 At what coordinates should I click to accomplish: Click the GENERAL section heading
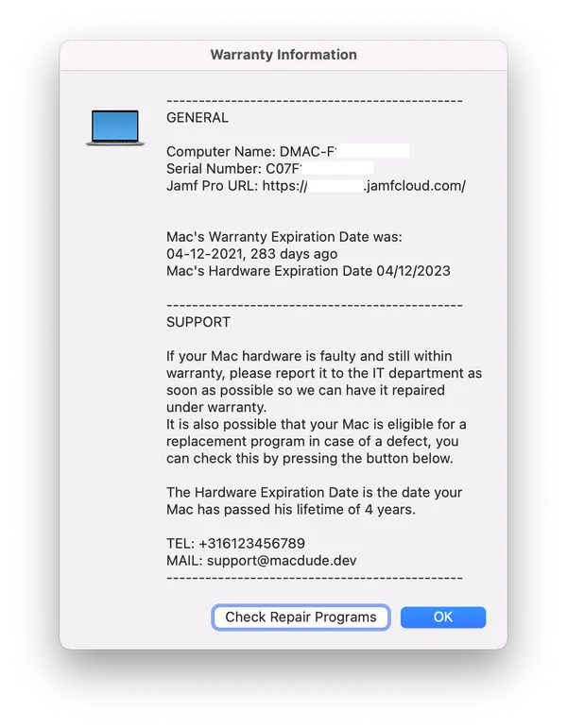198,117
